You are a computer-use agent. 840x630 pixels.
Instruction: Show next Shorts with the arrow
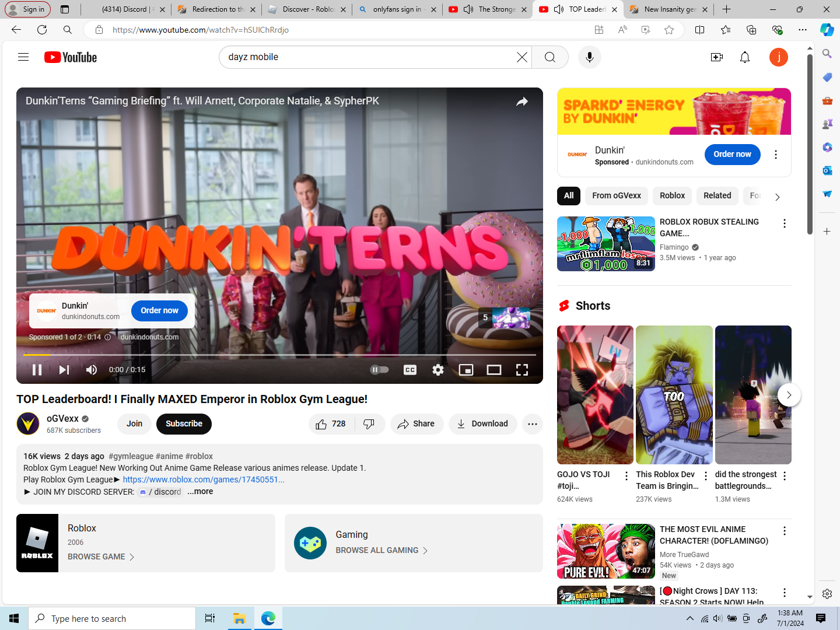coord(789,395)
